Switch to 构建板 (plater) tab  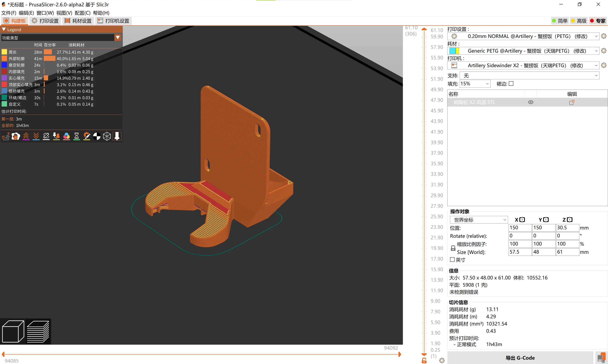pyautogui.click(x=15, y=21)
